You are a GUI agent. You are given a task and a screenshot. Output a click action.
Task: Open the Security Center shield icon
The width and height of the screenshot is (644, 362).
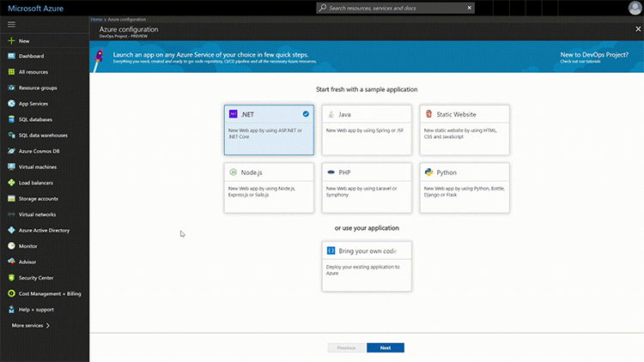11,278
